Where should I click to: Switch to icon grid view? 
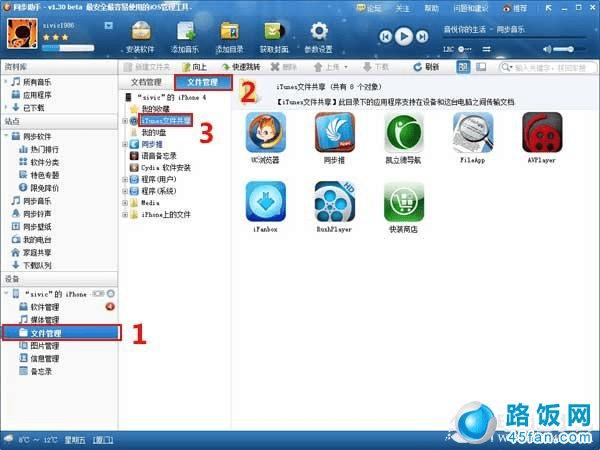point(463,67)
